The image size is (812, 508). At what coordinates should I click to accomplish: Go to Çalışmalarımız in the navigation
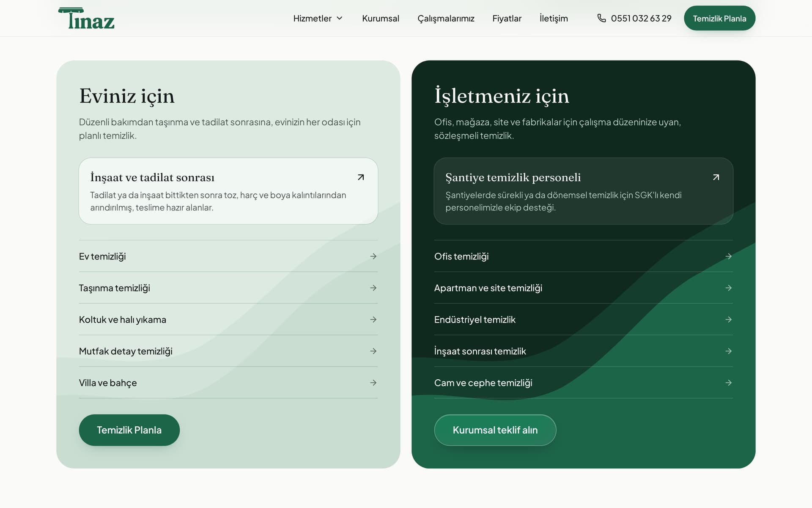tap(446, 18)
